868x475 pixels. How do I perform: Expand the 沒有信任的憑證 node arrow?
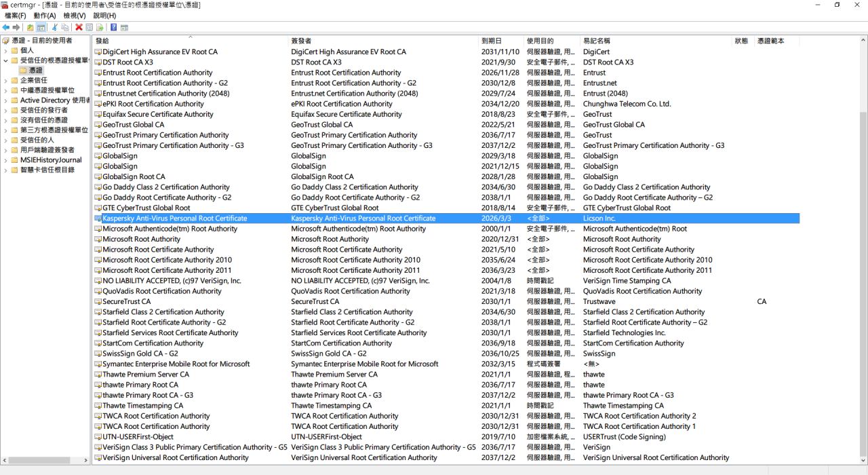pyautogui.click(x=5, y=120)
